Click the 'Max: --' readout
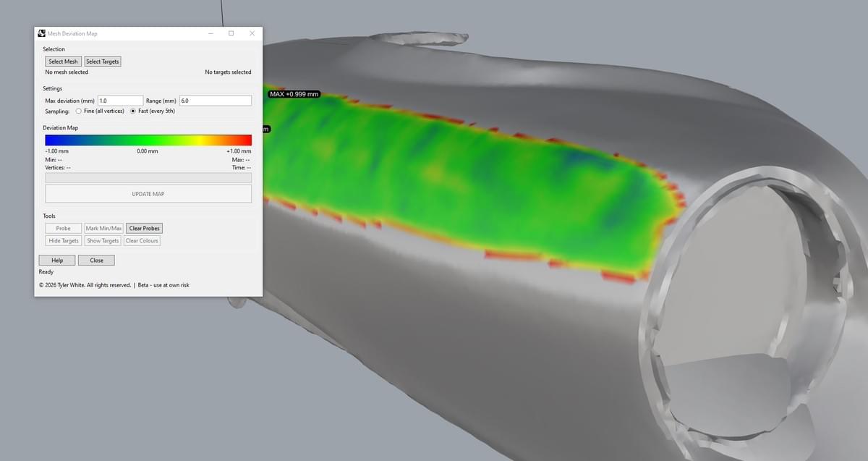This screenshot has width=868, height=461. 241,159
